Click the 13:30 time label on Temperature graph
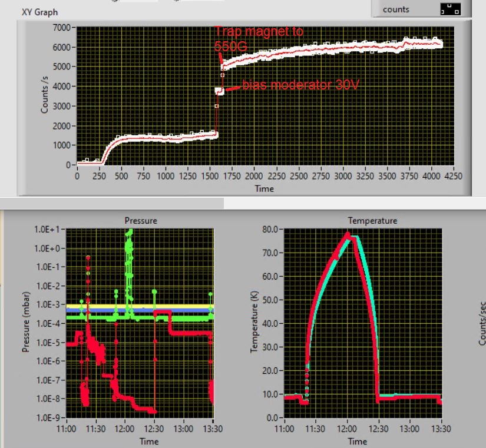 [x=441, y=429]
